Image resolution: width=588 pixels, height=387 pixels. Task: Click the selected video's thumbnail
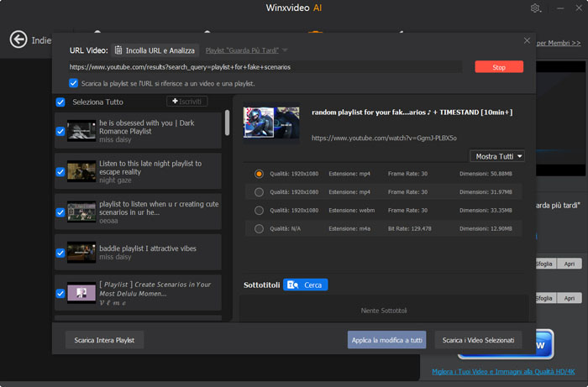click(x=271, y=122)
